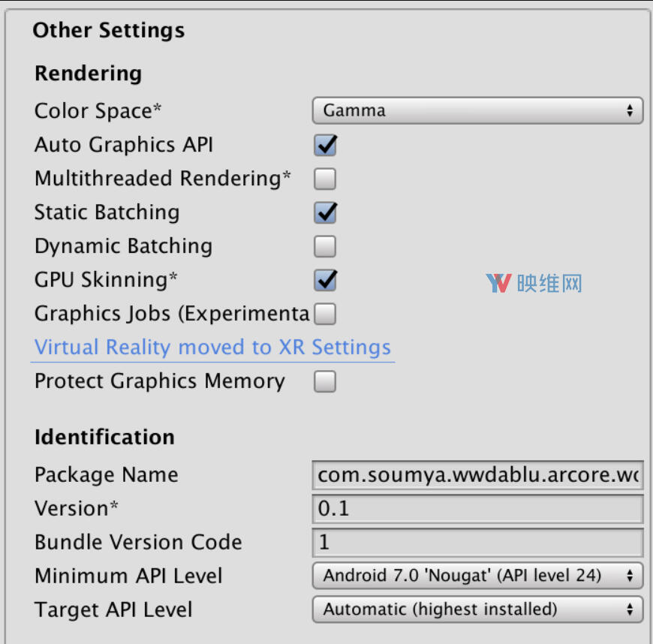653x644 pixels.
Task: Click the Package Name label text
Action: tap(106, 474)
